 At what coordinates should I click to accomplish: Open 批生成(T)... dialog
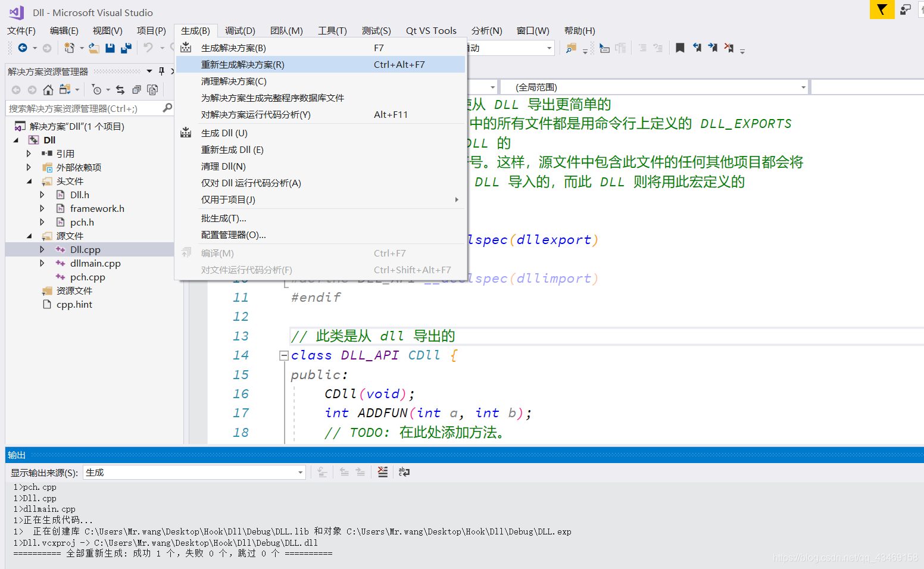(x=320, y=218)
